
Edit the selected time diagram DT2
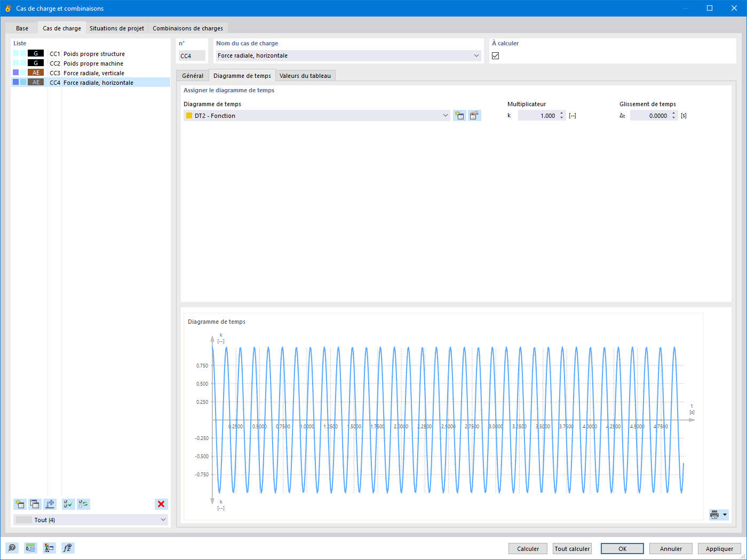pos(474,115)
